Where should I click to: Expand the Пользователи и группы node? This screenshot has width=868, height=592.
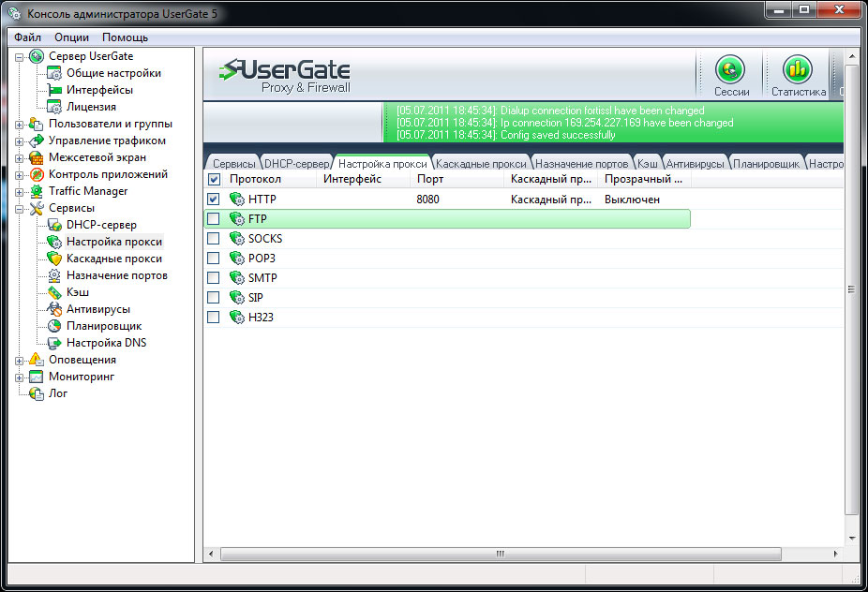coord(20,125)
